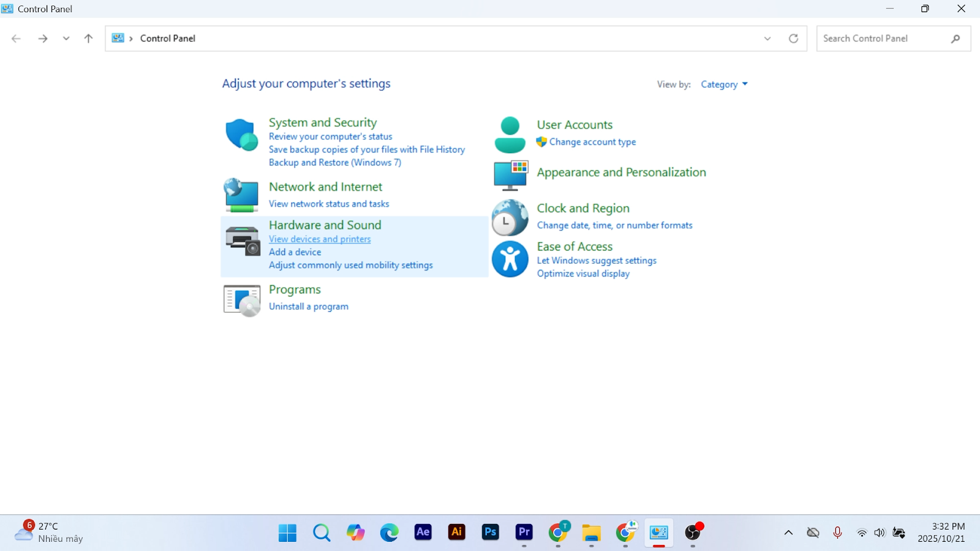
Task: Click the chevron beside Control Panel in address bar
Action: click(131, 39)
